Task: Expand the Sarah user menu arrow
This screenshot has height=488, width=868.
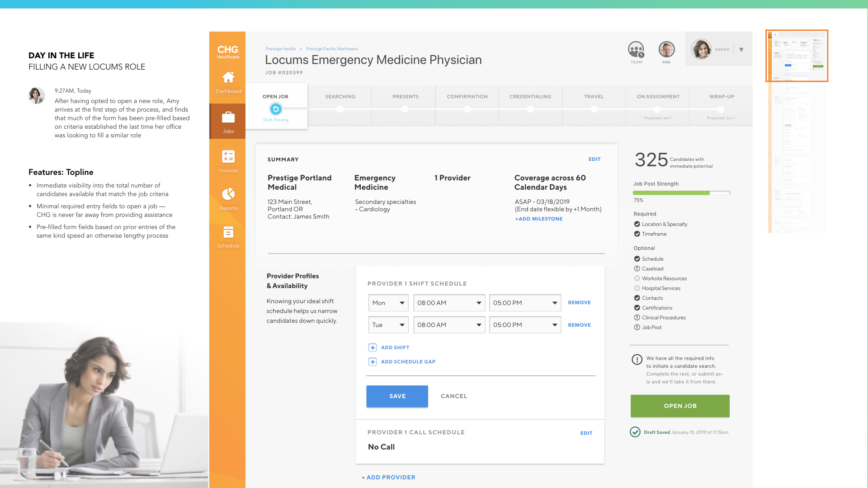Action: (741, 50)
